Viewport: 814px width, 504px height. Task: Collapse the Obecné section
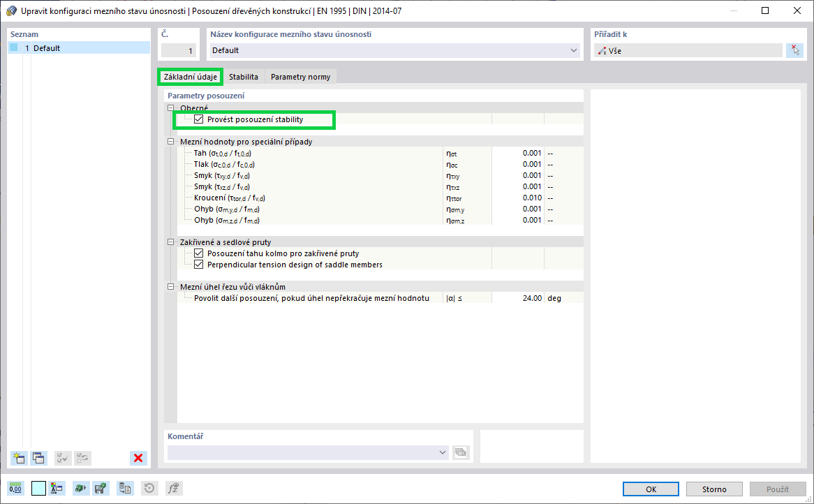[171, 108]
